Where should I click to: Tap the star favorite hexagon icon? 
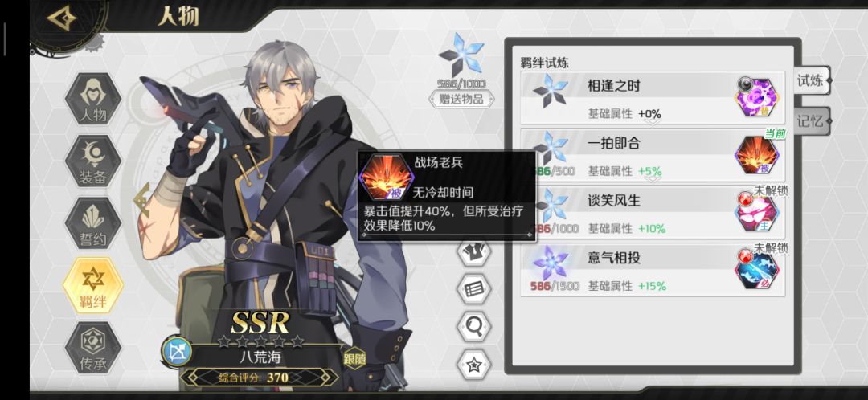tap(474, 365)
